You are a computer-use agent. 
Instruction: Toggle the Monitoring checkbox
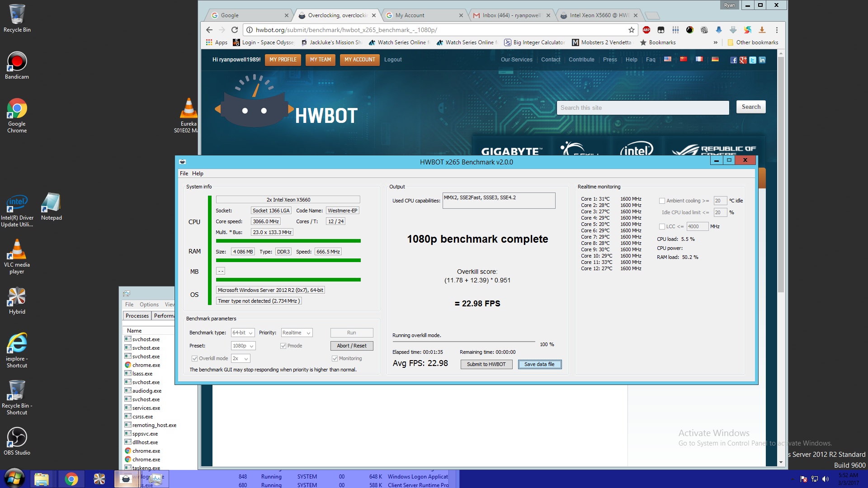[335, 359]
